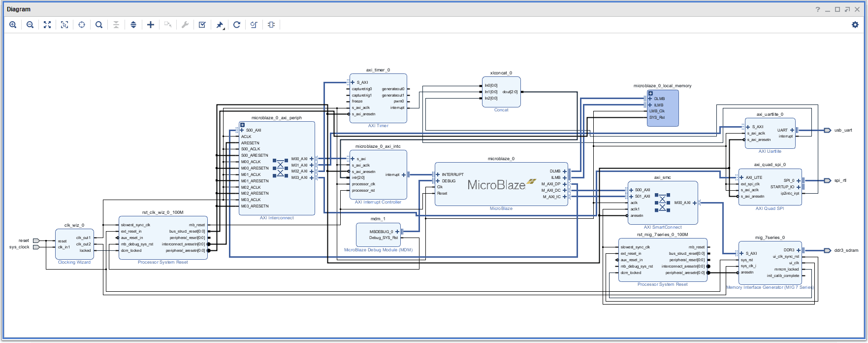Viewport: 868px width, 343px height.
Task: Click the sys_clock input port
Action: (36, 247)
